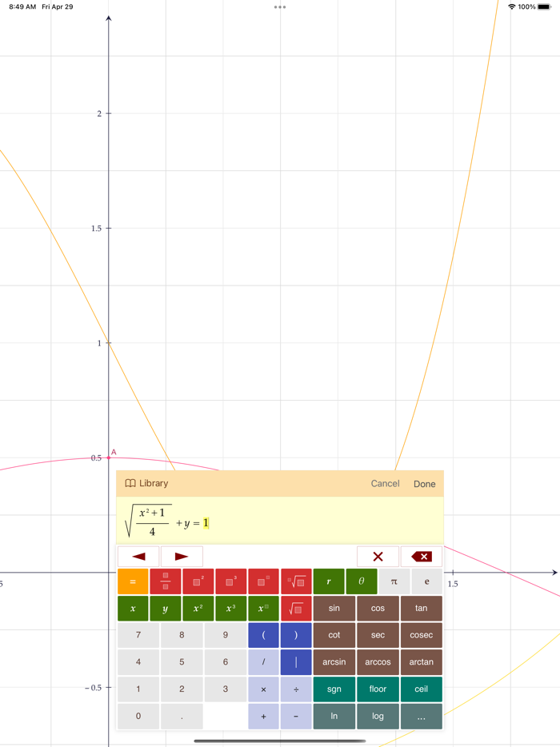Insert the ceil function
Image resolution: width=560 pixels, height=747 pixels.
tap(422, 689)
